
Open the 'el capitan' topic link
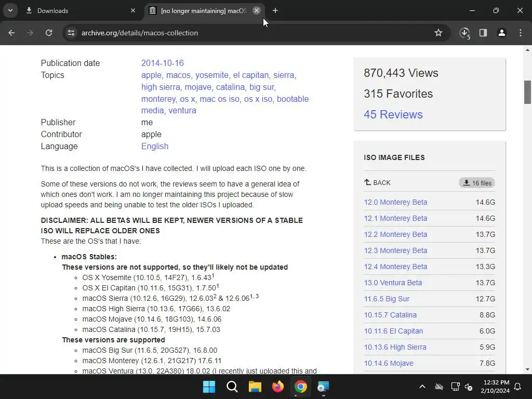tap(251, 75)
